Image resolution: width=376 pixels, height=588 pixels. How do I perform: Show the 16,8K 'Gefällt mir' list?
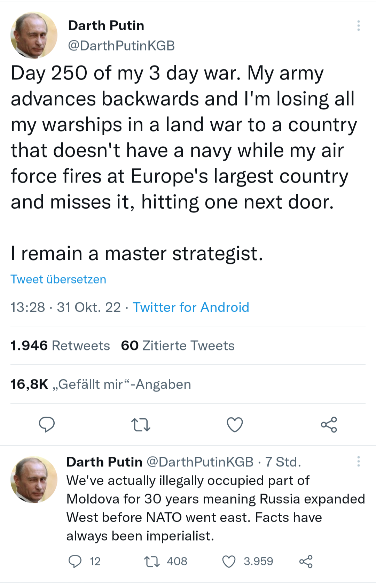point(101,384)
